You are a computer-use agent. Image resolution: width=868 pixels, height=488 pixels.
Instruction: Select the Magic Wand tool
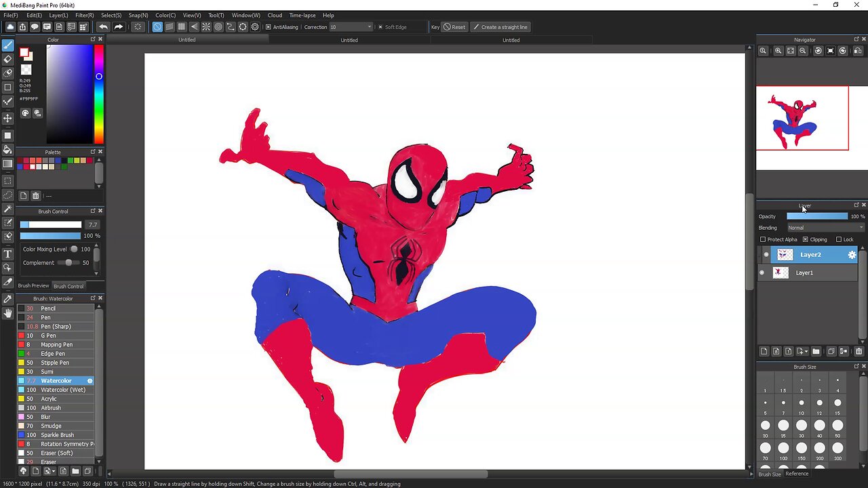tap(7, 209)
